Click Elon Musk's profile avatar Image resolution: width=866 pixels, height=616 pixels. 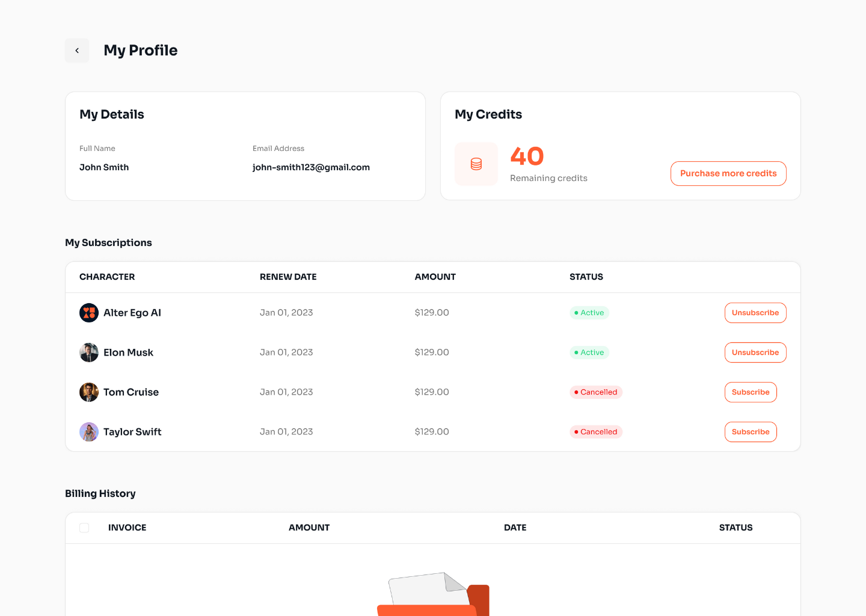pos(89,353)
